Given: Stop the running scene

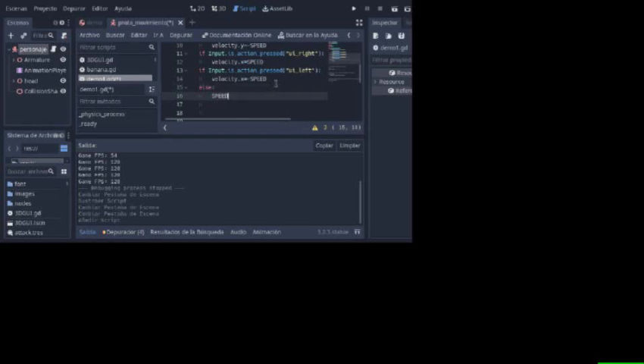Looking at the screenshot, I should [x=380, y=8].
